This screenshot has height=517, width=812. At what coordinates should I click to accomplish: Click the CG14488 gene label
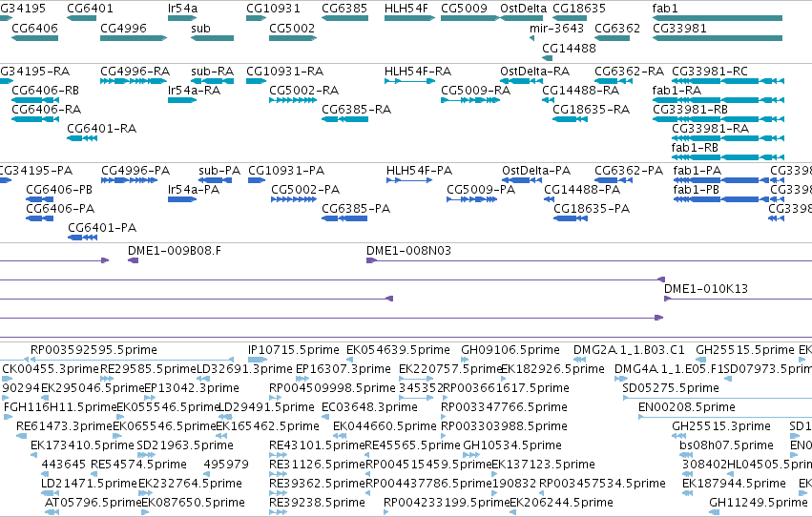[569, 49]
